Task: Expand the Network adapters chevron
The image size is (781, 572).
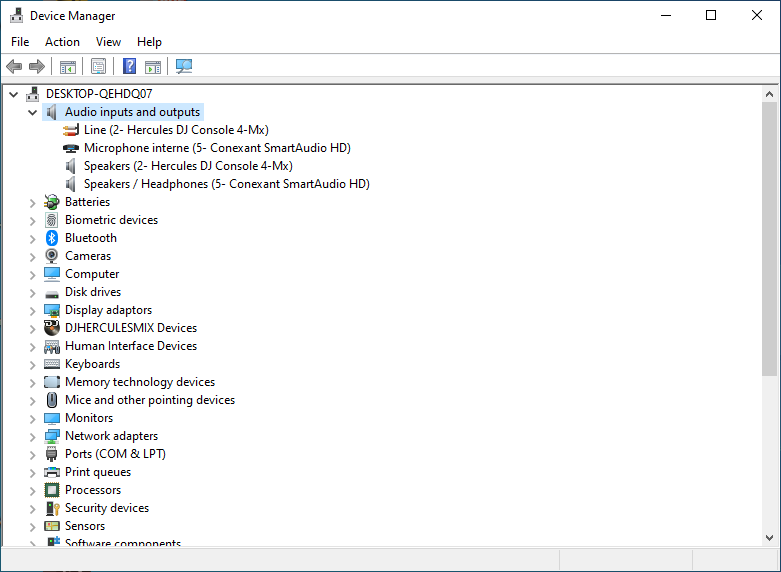Action: click(x=32, y=437)
